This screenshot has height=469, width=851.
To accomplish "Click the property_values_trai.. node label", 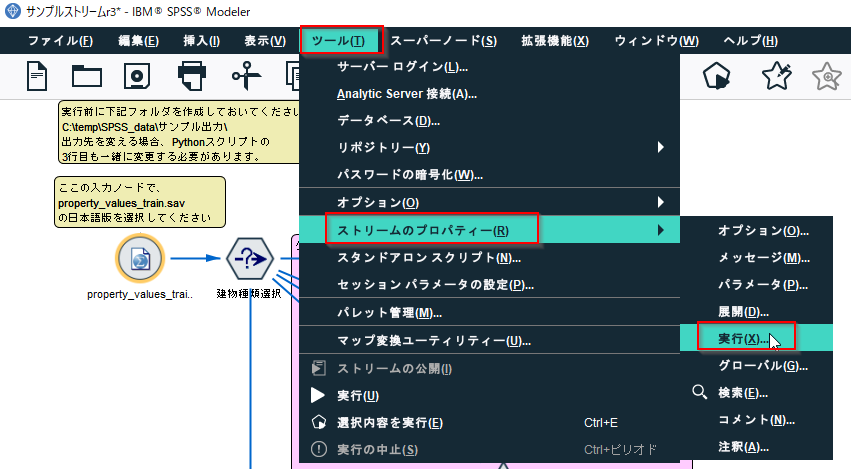I will pos(139,294).
